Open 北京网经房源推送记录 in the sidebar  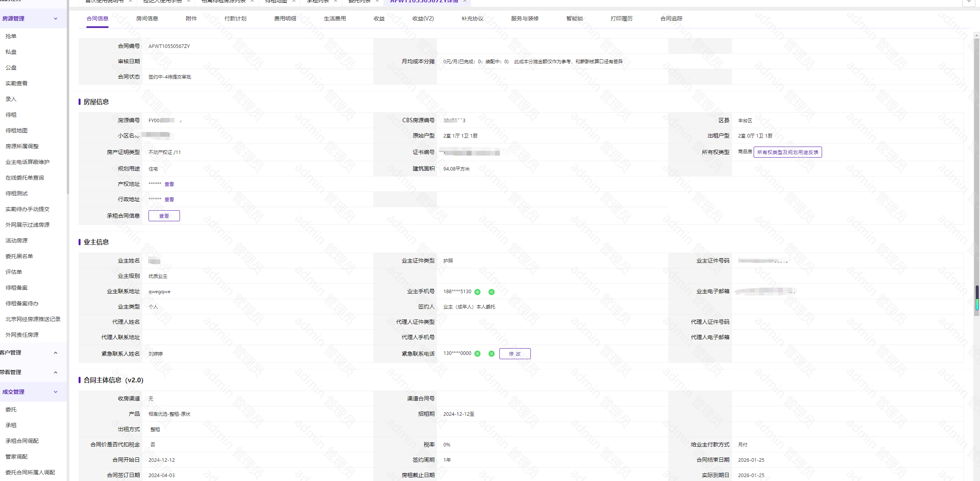[x=33, y=319]
